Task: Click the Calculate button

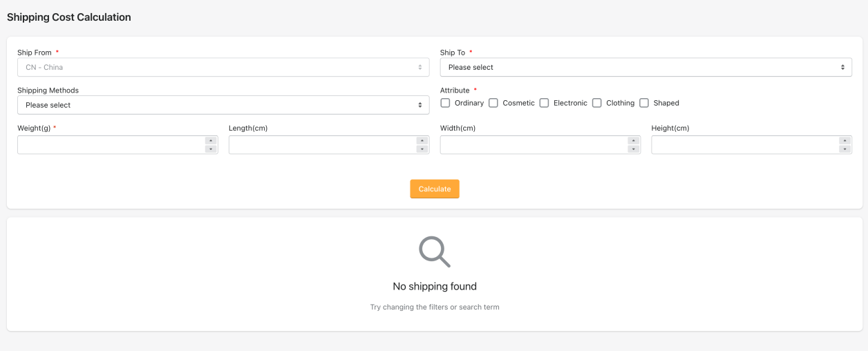Action: click(x=435, y=189)
